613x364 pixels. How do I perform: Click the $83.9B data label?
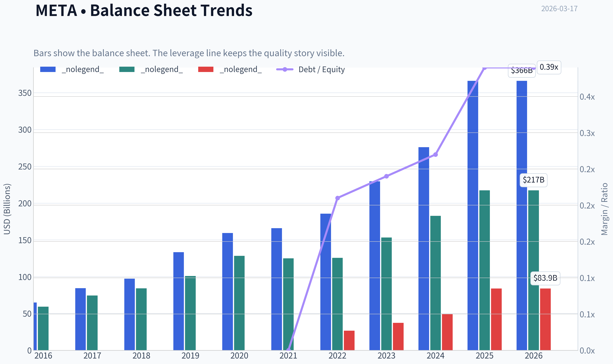tap(545, 278)
